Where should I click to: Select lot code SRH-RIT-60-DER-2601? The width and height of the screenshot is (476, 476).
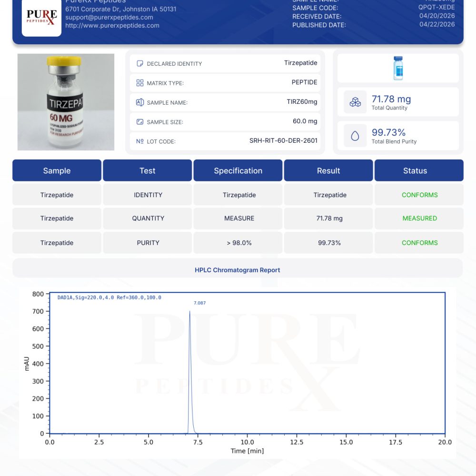tap(283, 140)
